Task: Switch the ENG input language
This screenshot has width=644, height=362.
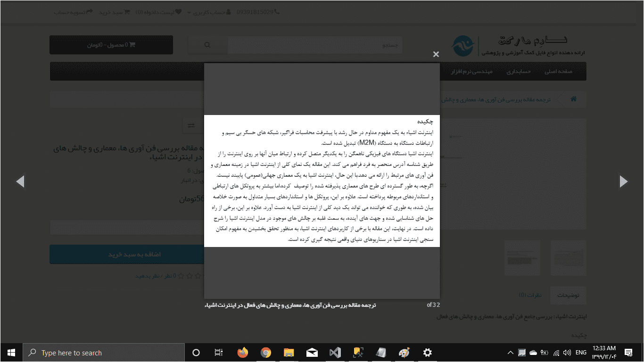Action: coord(581,353)
